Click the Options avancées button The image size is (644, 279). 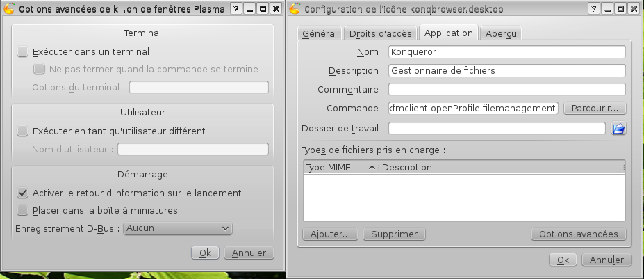coord(578,234)
